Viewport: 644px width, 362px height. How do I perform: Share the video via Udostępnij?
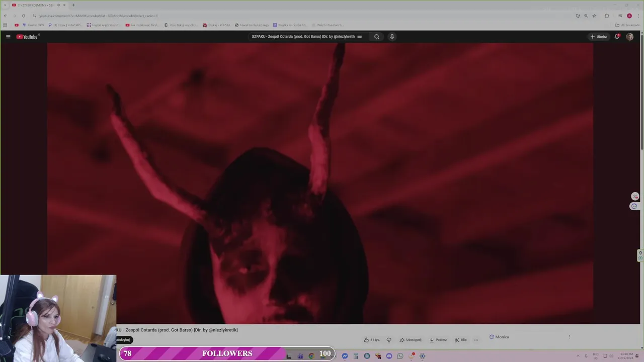411,340
